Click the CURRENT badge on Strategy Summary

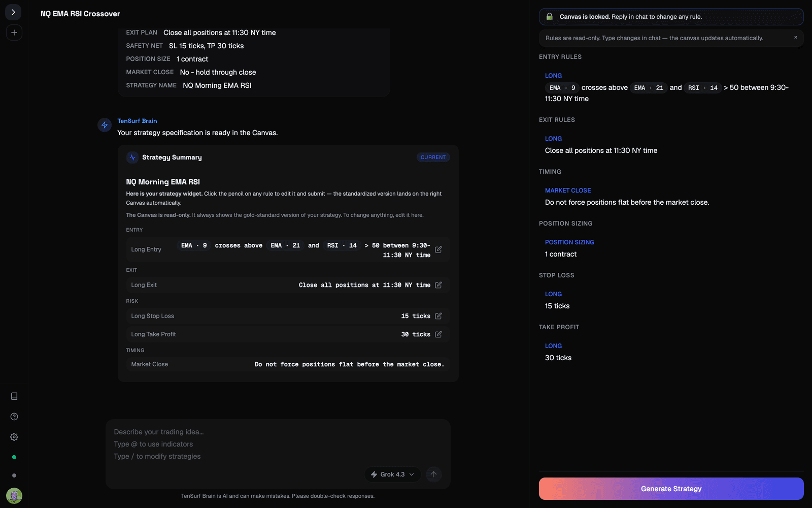433,157
